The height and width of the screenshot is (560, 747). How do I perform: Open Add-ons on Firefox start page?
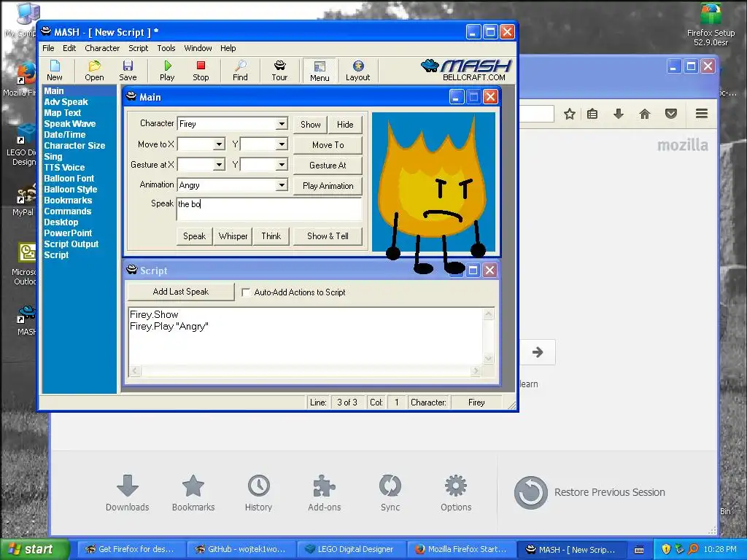pyautogui.click(x=325, y=493)
